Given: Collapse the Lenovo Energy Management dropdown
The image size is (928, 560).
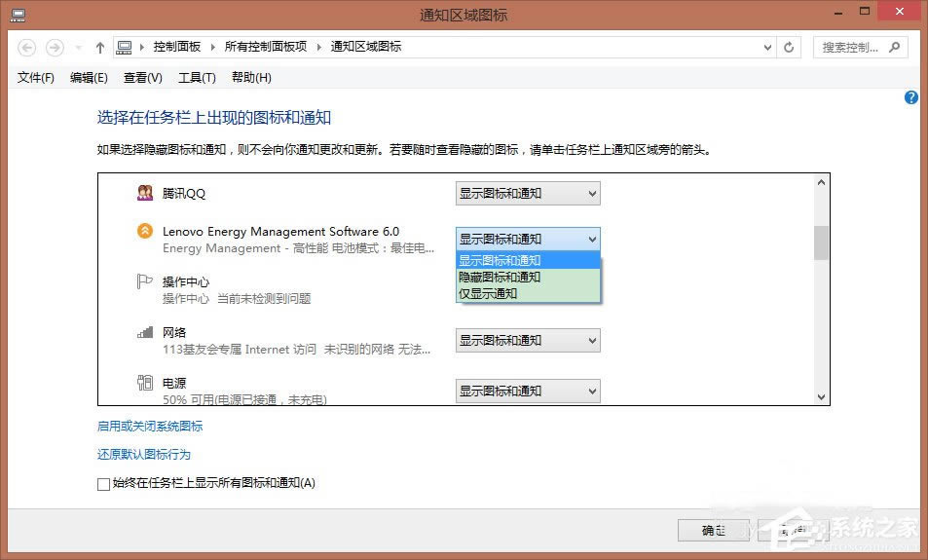Looking at the screenshot, I should [528, 240].
